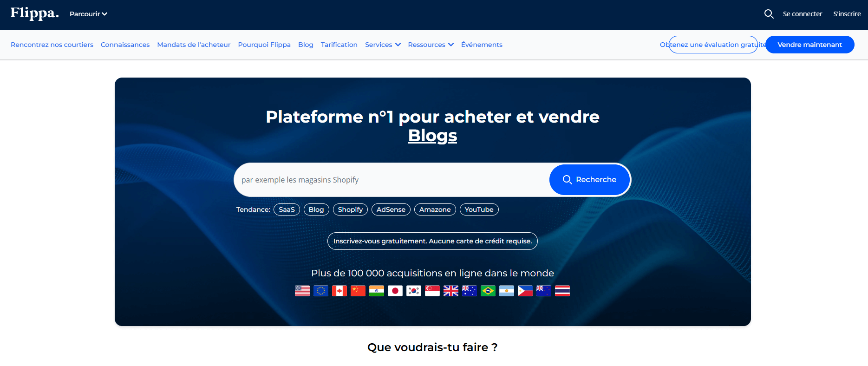The image size is (868, 366).
Task: Open the Blog nav link
Action: pos(306,45)
